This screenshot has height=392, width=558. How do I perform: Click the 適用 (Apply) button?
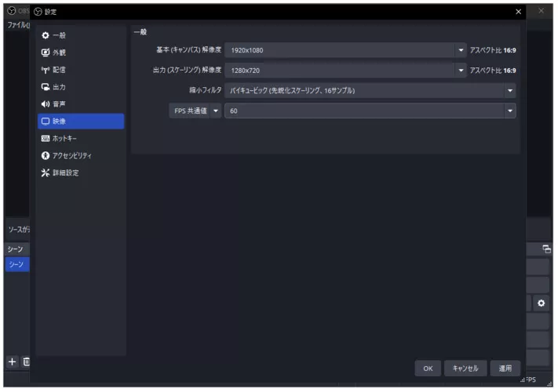tap(505, 369)
